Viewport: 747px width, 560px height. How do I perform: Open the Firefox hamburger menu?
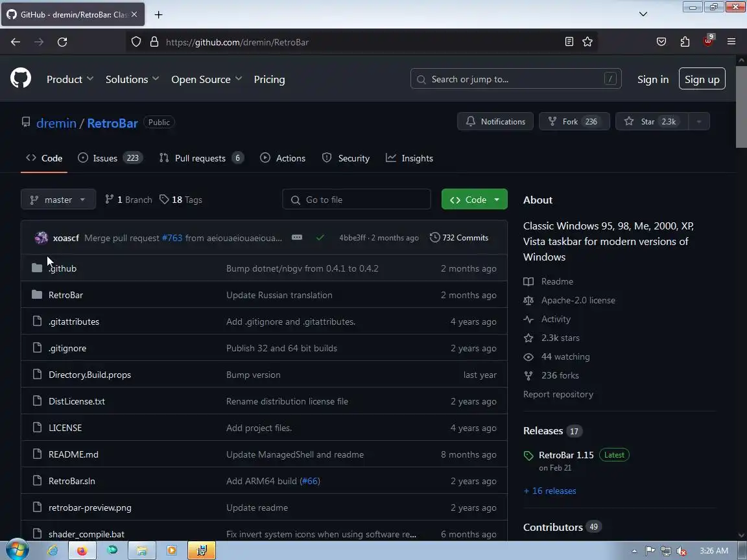point(731,42)
